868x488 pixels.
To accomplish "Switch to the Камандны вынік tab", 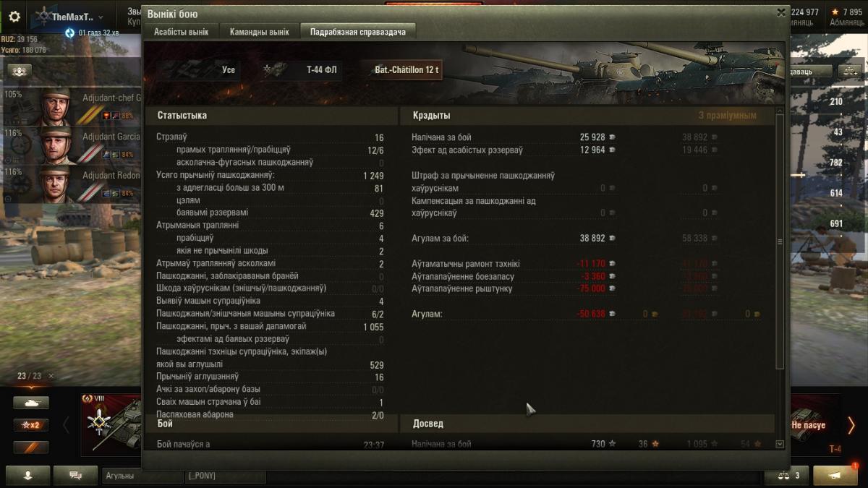I will [x=259, y=32].
